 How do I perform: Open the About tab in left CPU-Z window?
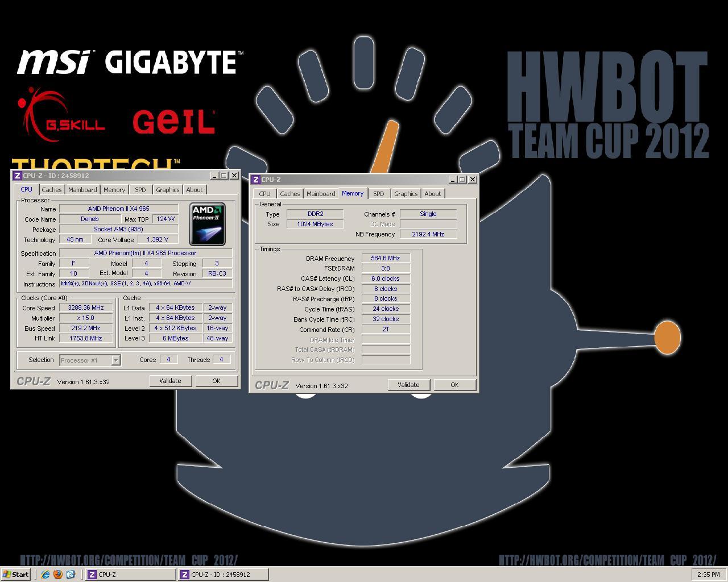click(x=195, y=190)
